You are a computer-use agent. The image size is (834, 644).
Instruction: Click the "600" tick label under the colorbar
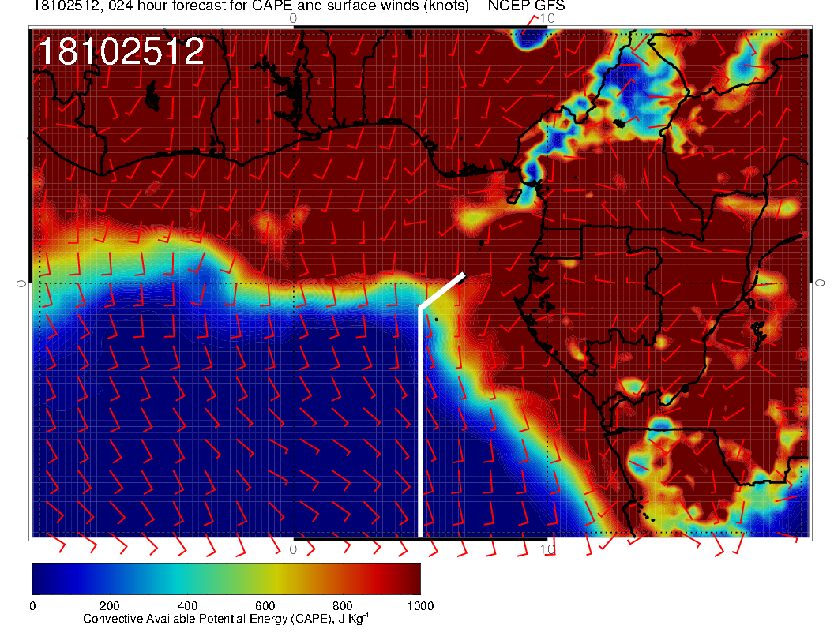pos(265,606)
